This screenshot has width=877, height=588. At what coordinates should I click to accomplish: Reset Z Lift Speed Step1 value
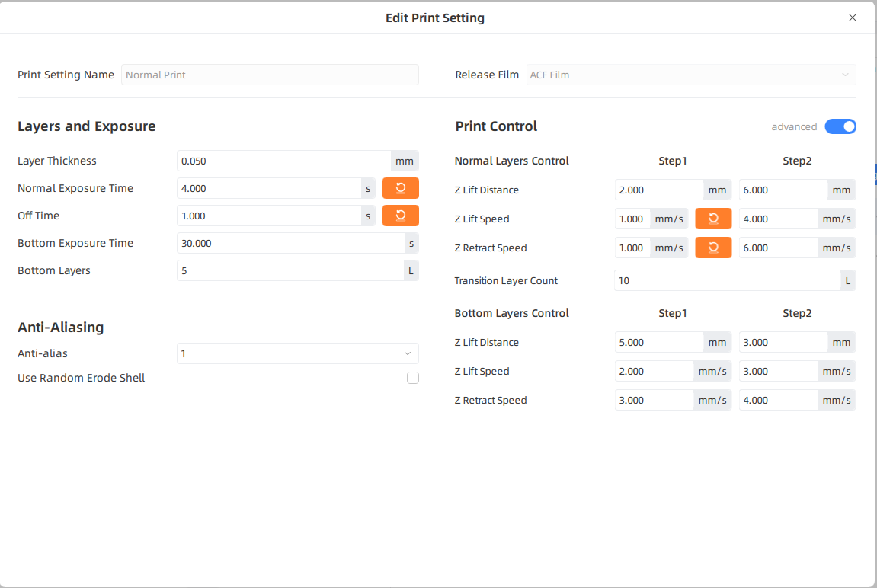[712, 219]
